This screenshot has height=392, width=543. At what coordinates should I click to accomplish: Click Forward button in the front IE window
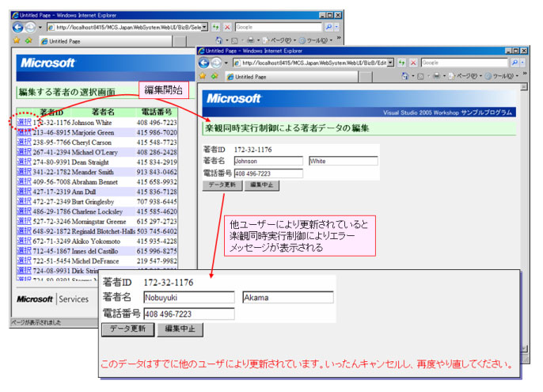[216, 63]
